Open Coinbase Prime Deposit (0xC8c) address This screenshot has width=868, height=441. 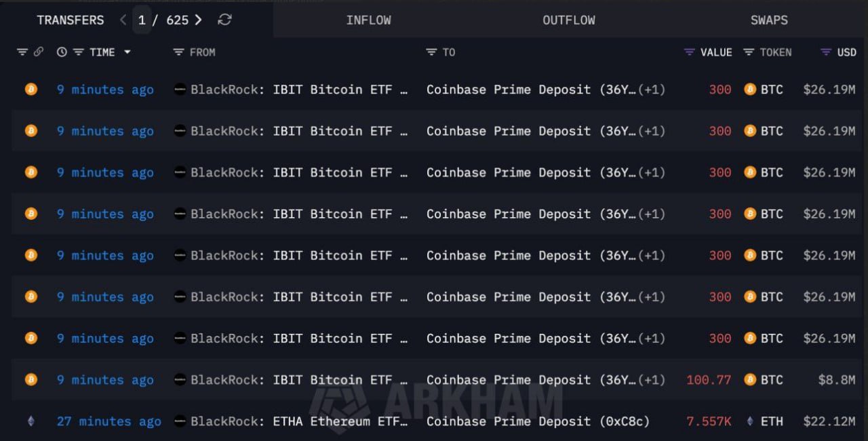point(538,421)
